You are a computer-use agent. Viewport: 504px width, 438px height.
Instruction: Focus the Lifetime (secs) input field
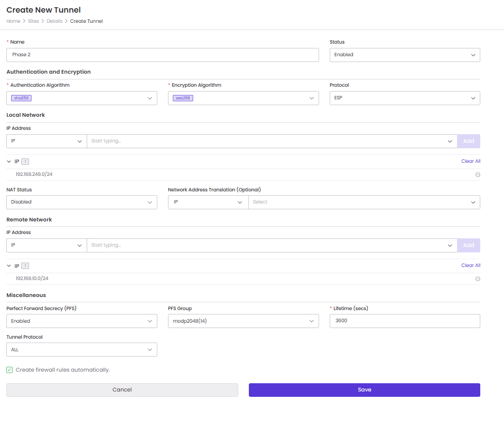click(x=405, y=321)
